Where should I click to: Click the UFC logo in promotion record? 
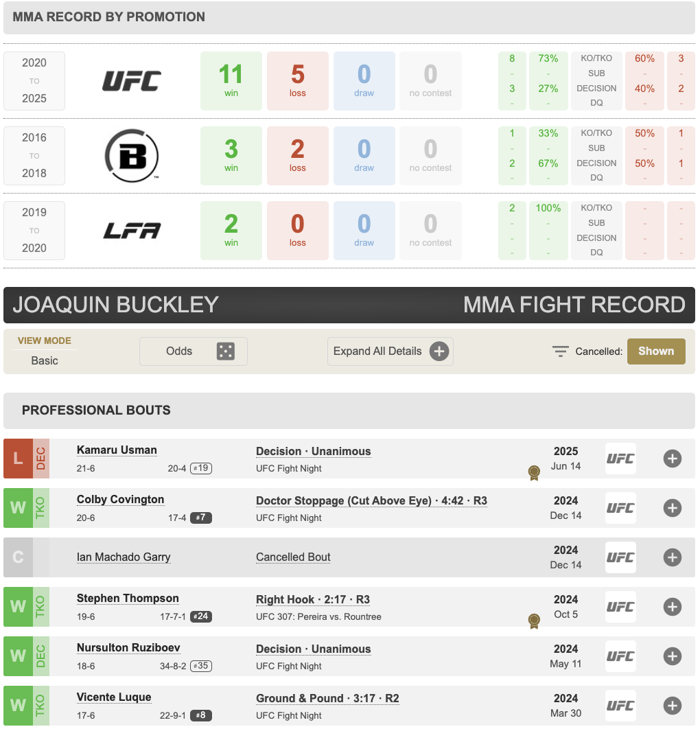click(132, 81)
